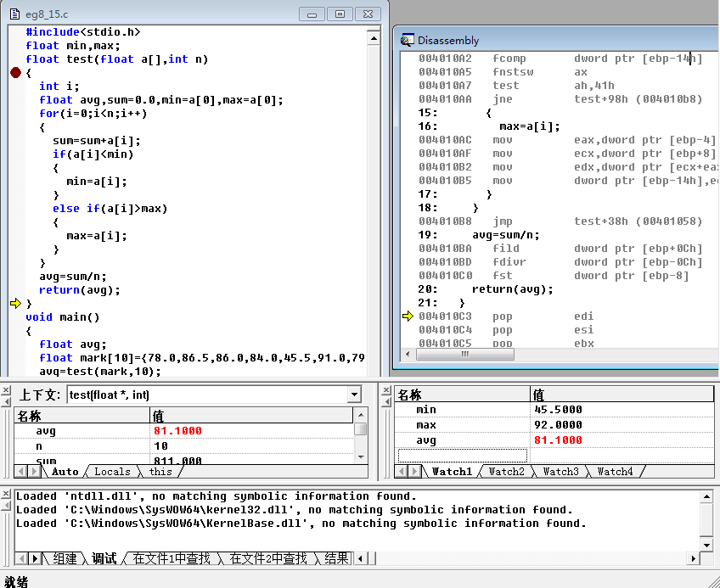Click the 名称 column header in Watch window
The height and width of the screenshot is (588, 720).
tap(462, 395)
